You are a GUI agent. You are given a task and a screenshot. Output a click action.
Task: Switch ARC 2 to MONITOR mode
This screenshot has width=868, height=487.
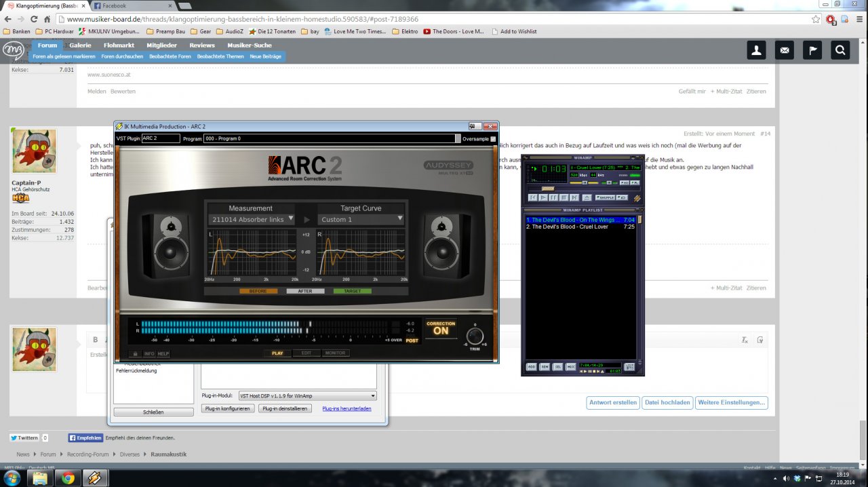pyautogui.click(x=335, y=353)
